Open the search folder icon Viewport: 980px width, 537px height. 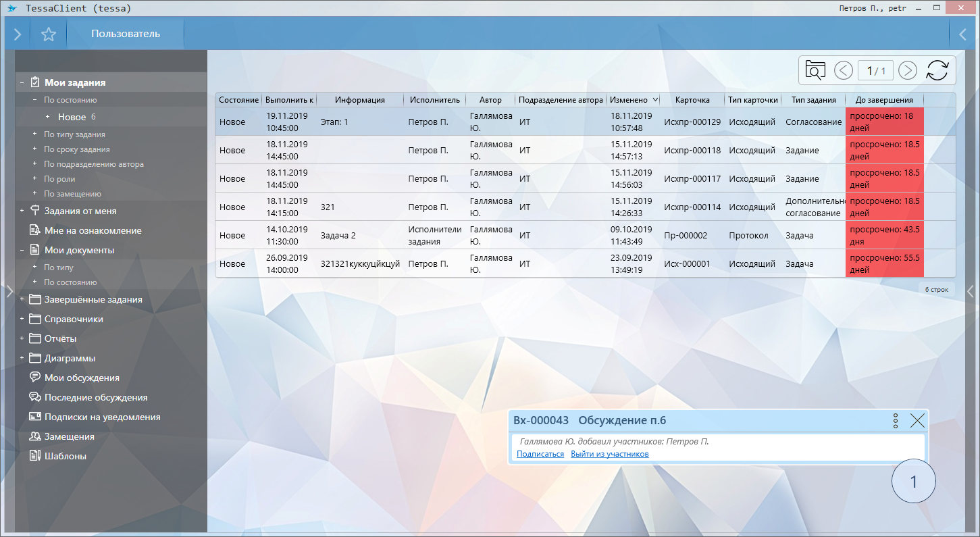point(816,70)
